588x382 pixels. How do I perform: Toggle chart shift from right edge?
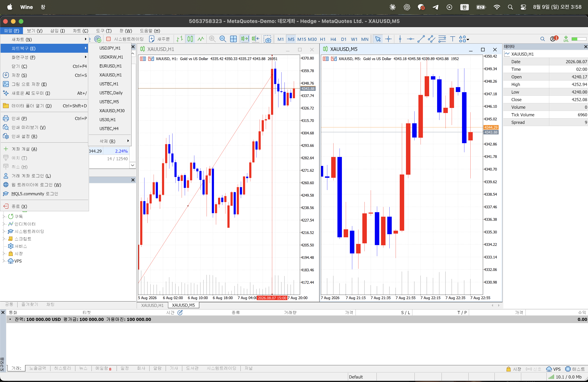[255, 39]
